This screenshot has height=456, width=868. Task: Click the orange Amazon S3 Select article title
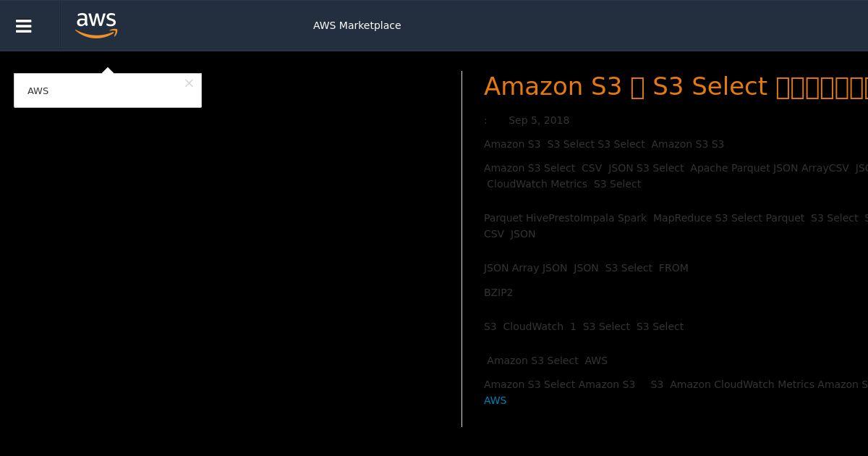[x=676, y=86]
